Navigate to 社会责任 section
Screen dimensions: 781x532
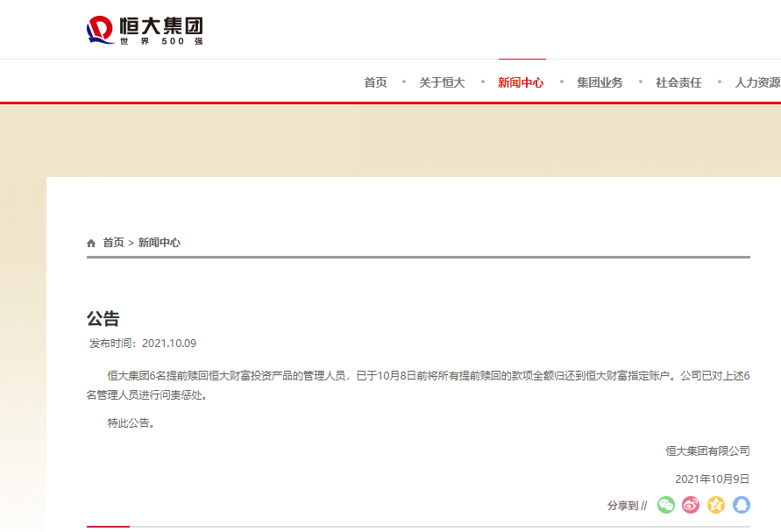point(678,82)
